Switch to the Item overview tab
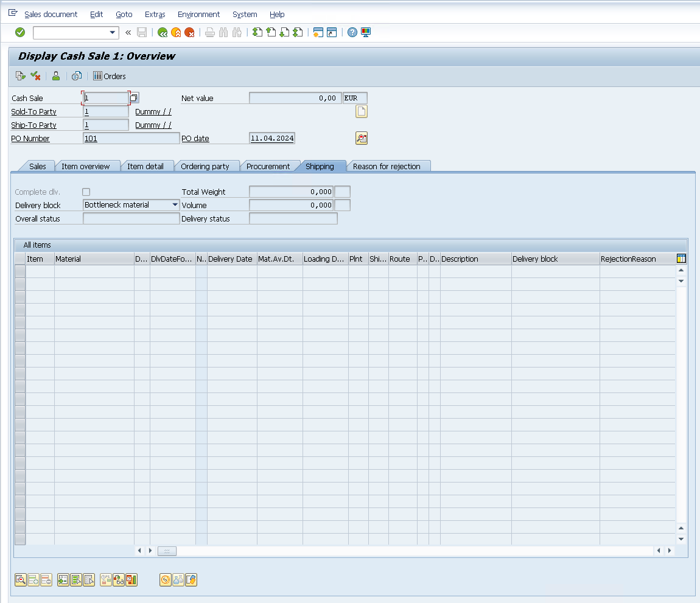 (x=85, y=166)
